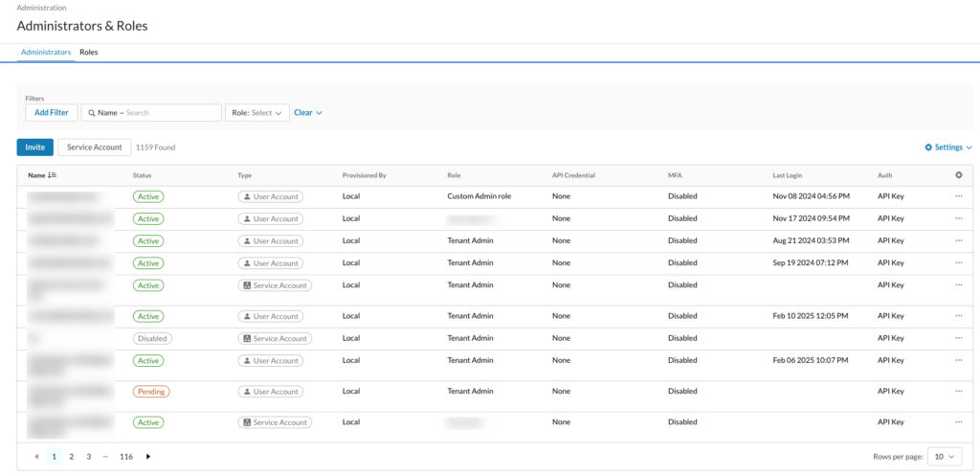980x476 pixels.
Task: Open actions menu for Feb 06 2025 login row
Action: tap(959, 360)
